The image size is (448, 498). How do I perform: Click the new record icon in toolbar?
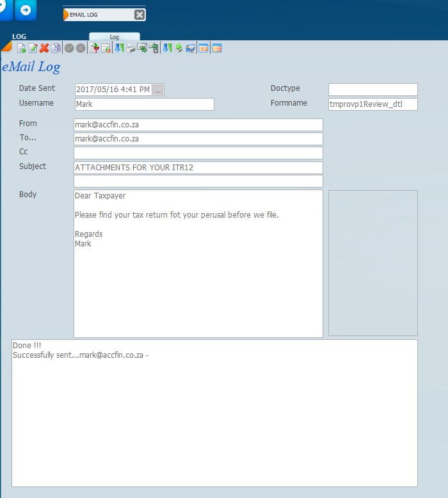(21, 48)
